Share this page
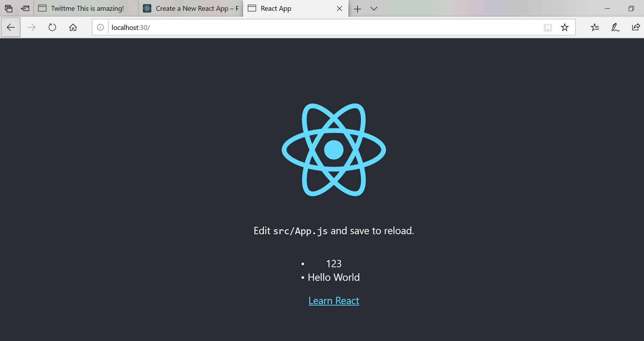 [636, 27]
